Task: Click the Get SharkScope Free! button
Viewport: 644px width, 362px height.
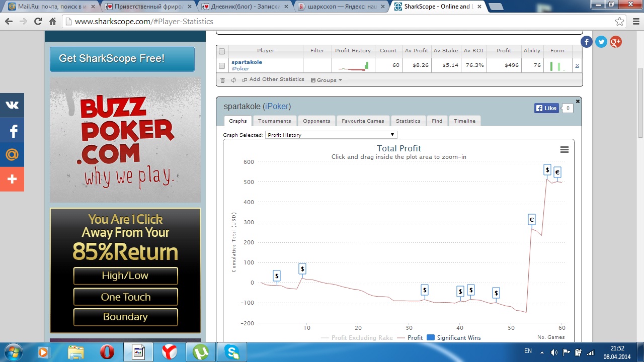Action: (122, 59)
